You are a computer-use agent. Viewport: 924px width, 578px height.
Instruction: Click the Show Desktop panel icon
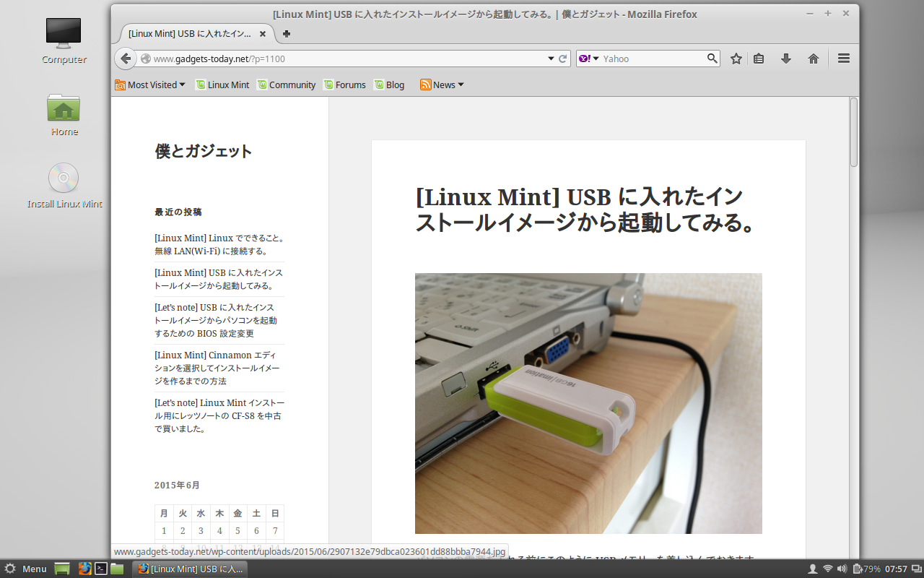pyautogui.click(x=62, y=569)
